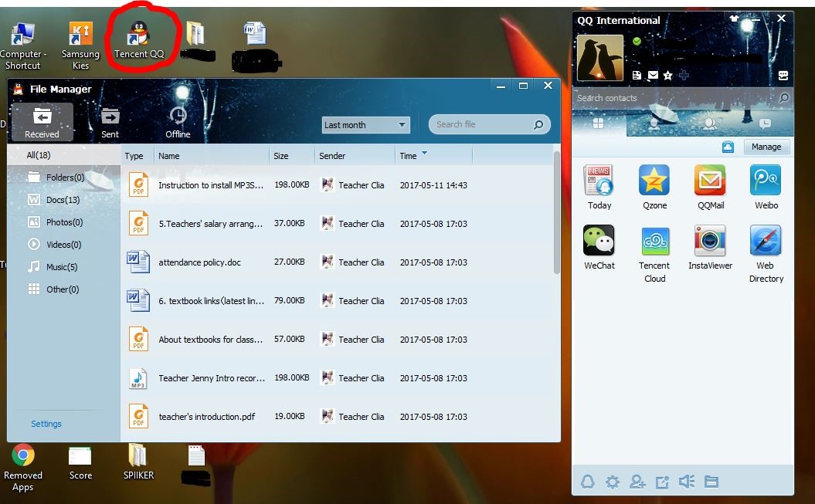Switch to the Offline files tab
Viewport: 815px width, 504px height.
point(178,123)
